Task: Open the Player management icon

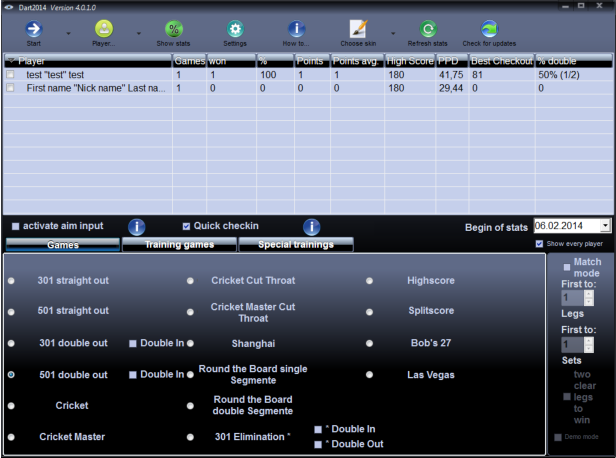Action: [x=104, y=29]
